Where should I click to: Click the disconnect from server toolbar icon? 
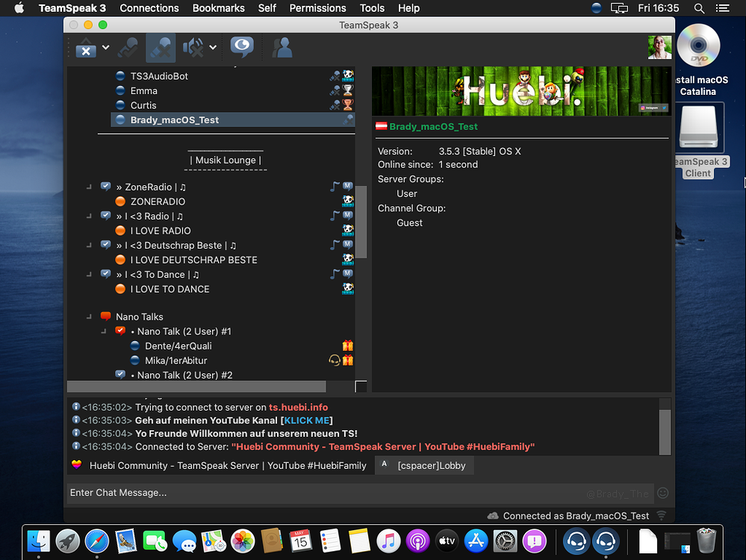86,49
